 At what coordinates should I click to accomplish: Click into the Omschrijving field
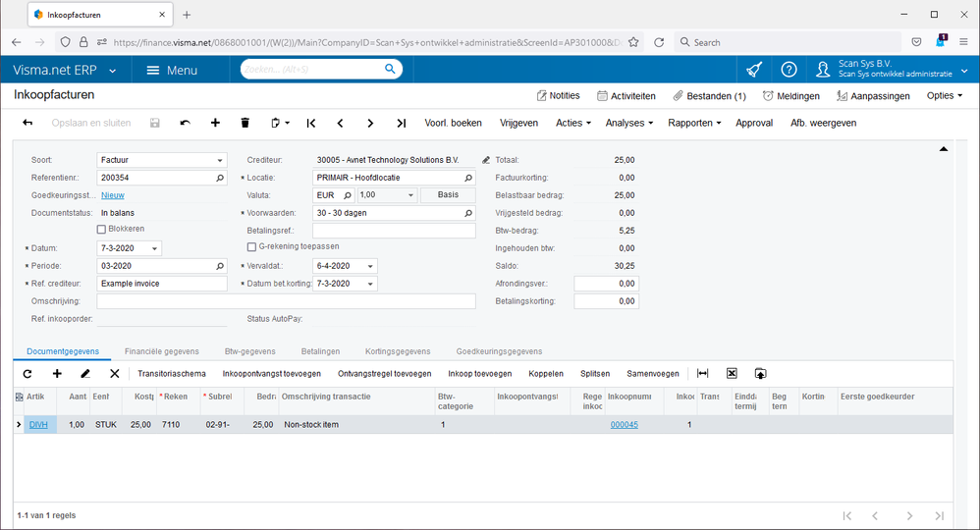pos(287,301)
